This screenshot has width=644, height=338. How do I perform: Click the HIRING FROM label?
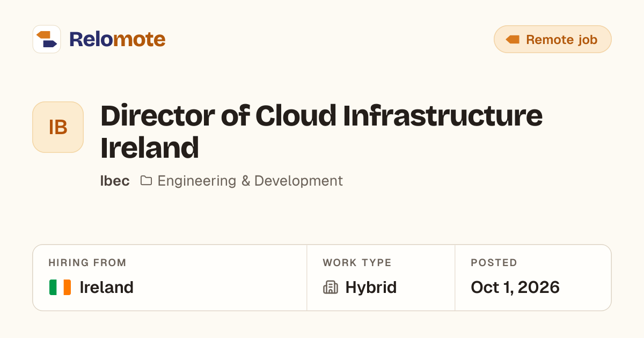pyautogui.click(x=87, y=263)
